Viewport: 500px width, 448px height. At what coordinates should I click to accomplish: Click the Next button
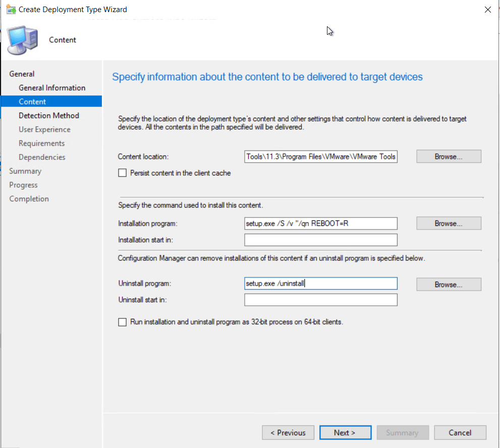(x=345, y=432)
